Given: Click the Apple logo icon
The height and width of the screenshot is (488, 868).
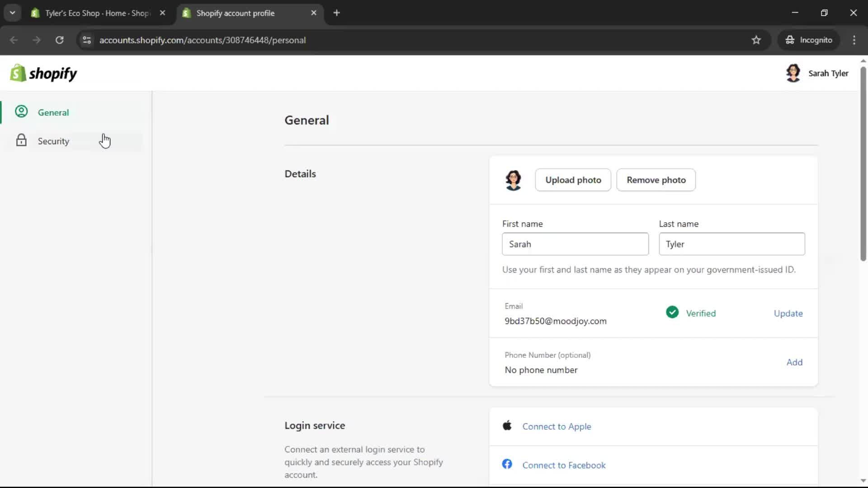Looking at the screenshot, I should click(507, 426).
